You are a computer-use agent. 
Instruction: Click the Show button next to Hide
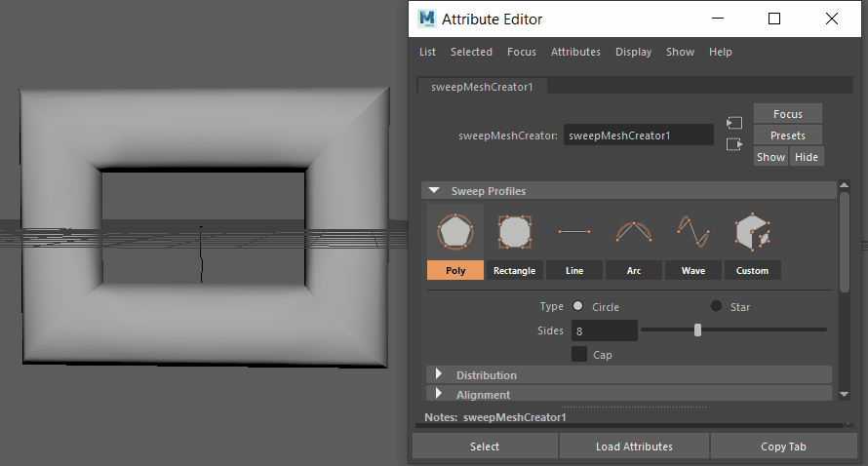770,157
